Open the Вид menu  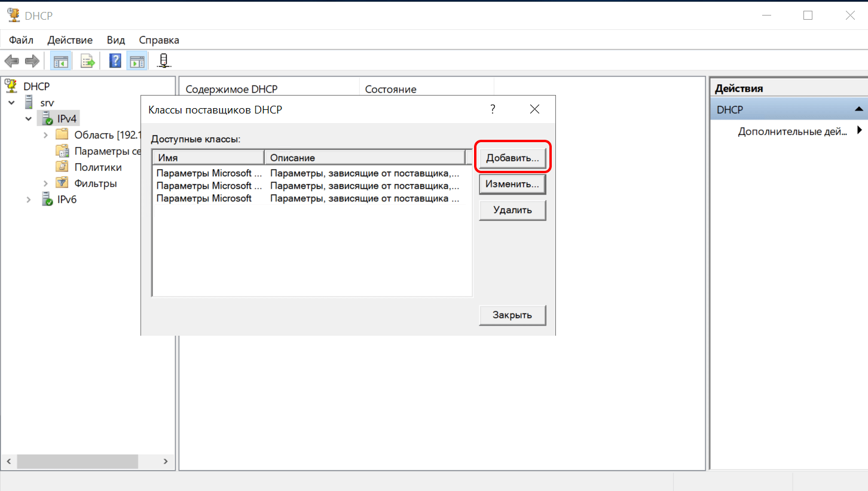[x=115, y=40]
